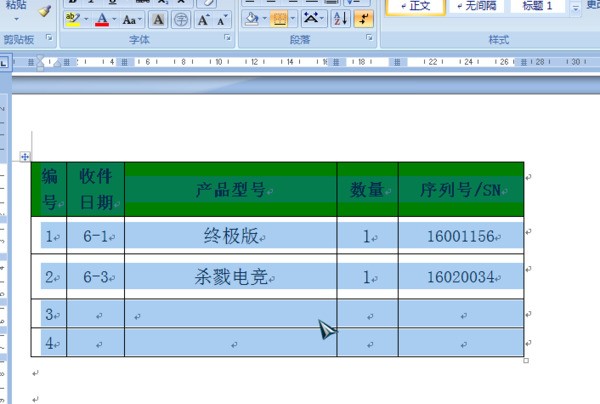Click the enclosed character icon
The width and height of the screenshot is (600, 404).
181,20
